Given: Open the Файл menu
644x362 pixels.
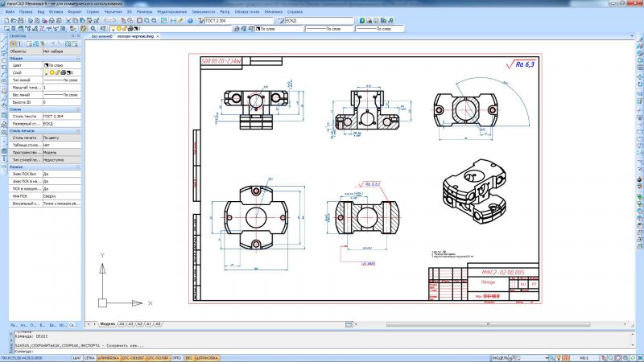Looking at the screenshot, I should tap(10, 12).
